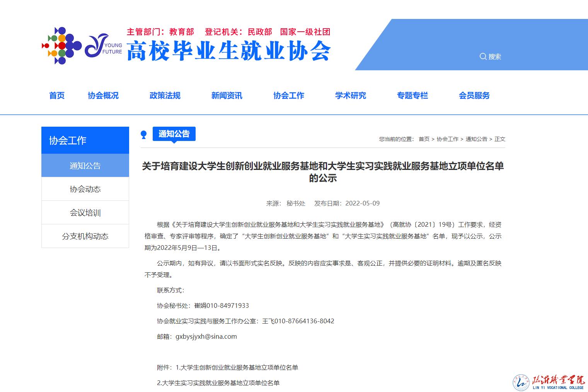Open 会员服务 from the navigation bar
The image size is (588, 392).
pyautogui.click(x=474, y=95)
